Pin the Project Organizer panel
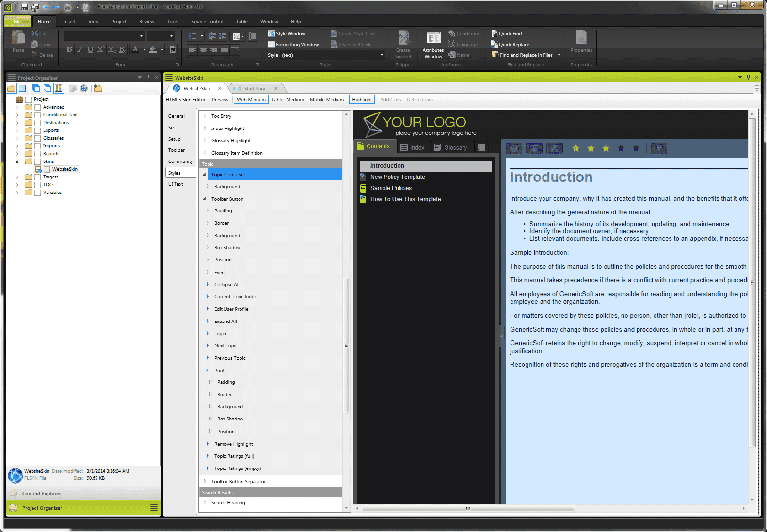This screenshot has height=532, width=767. 148,77
